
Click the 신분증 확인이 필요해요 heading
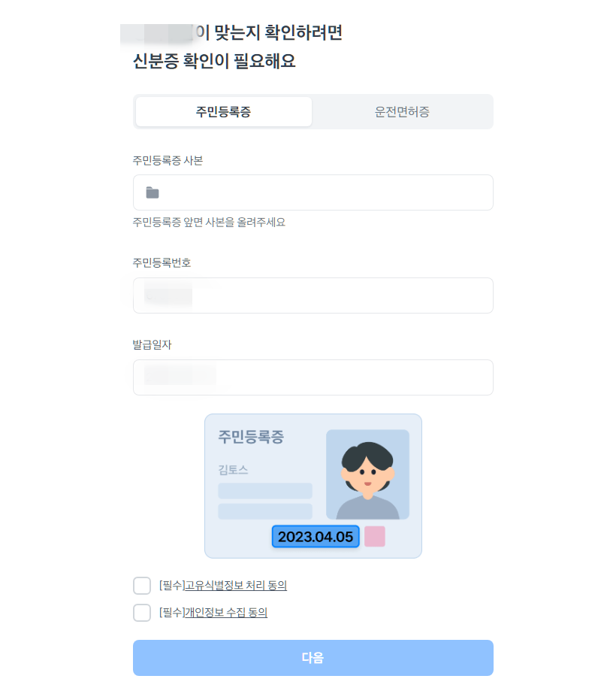point(215,61)
